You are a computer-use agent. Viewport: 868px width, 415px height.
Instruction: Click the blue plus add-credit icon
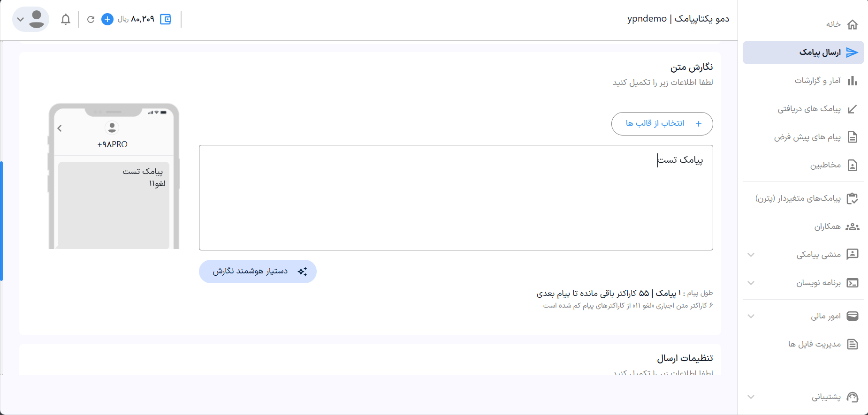[107, 19]
